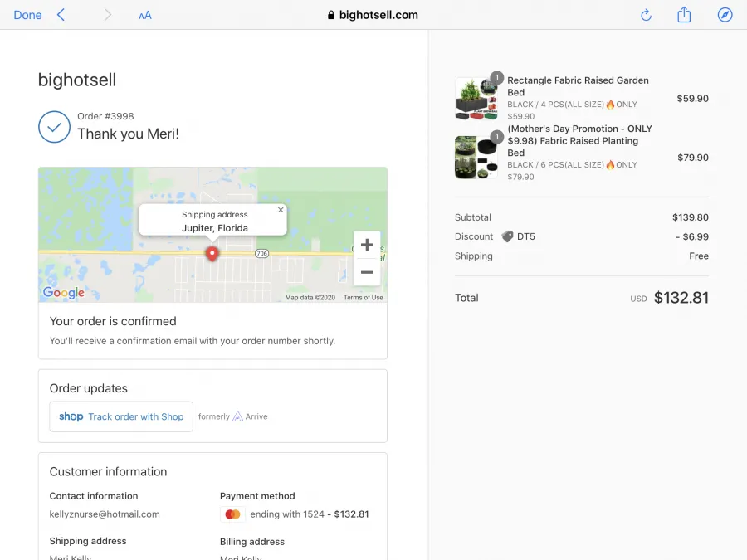This screenshot has height=560, width=747.
Task: Click the order confirmed checkmark circle
Action: click(x=54, y=127)
